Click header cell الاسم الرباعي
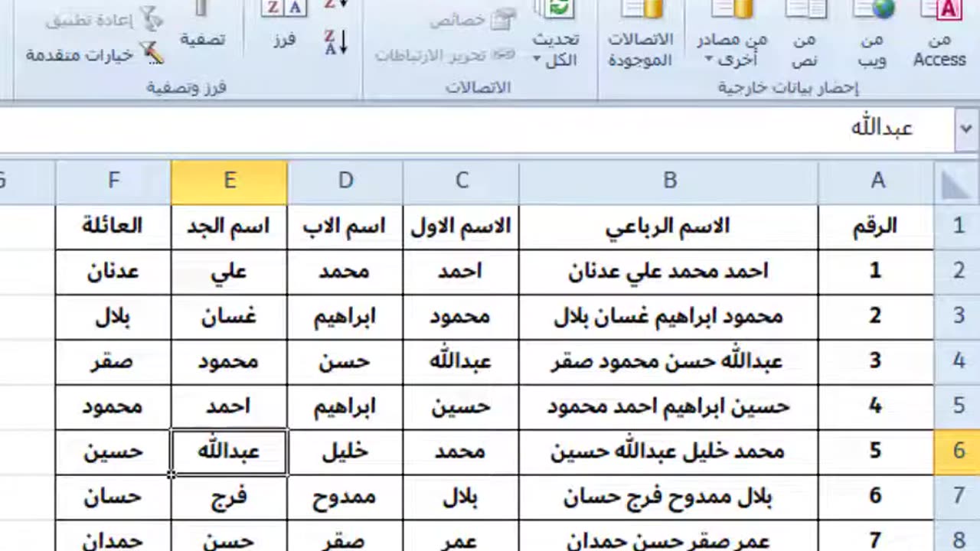The image size is (980, 551). coord(669,227)
